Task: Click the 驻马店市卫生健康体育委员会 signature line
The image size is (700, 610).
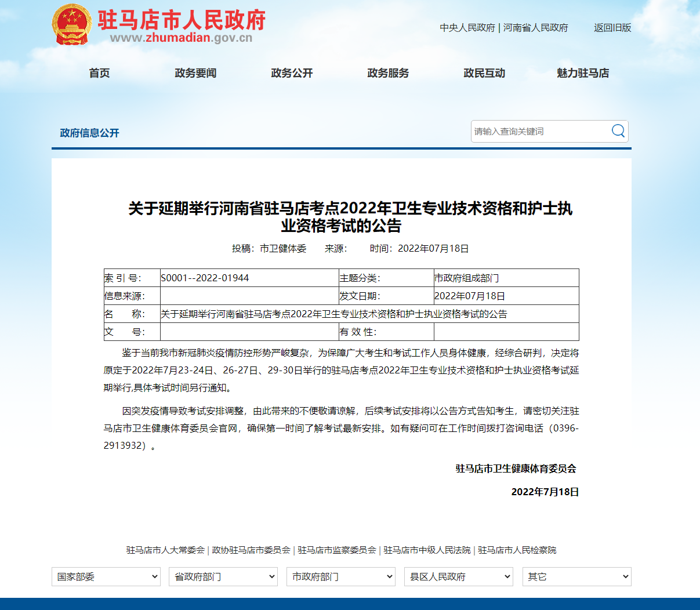Action: coord(516,469)
